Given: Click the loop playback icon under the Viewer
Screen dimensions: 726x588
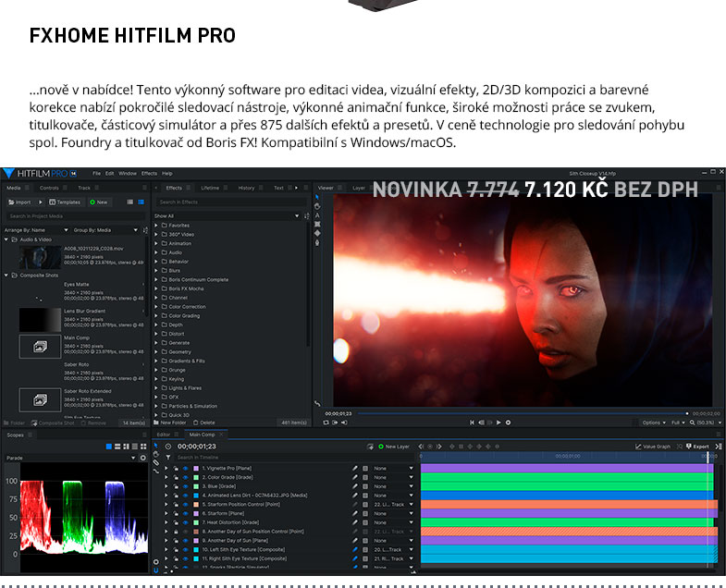Looking at the screenshot, I should [x=326, y=423].
